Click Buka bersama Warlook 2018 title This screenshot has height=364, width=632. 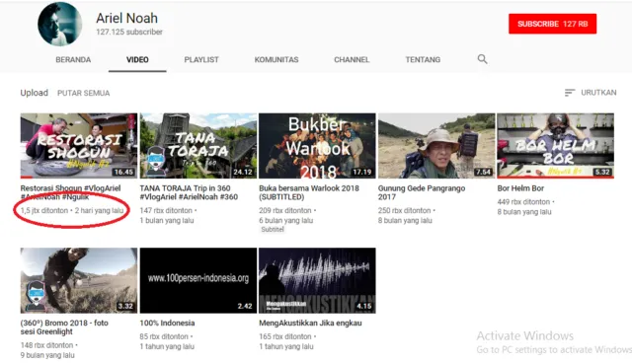point(309,192)
